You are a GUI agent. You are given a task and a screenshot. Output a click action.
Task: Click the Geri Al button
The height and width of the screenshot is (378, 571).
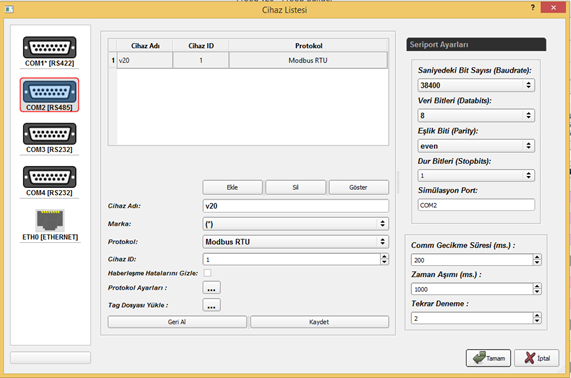tap(177, 322)
